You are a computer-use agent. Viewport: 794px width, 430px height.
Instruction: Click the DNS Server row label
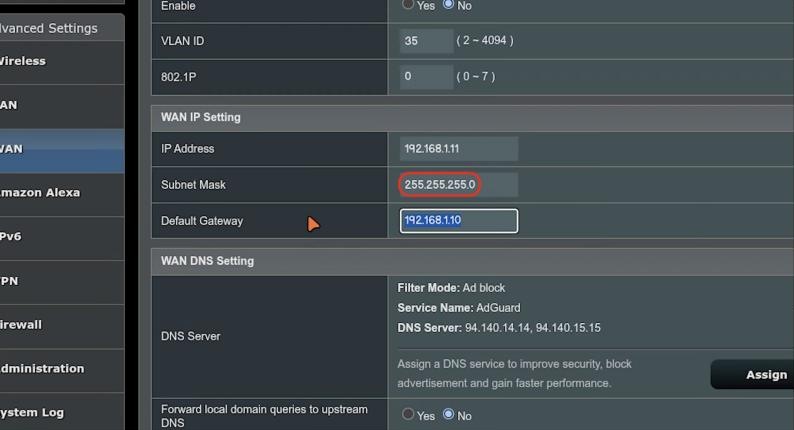click(190, 336)
